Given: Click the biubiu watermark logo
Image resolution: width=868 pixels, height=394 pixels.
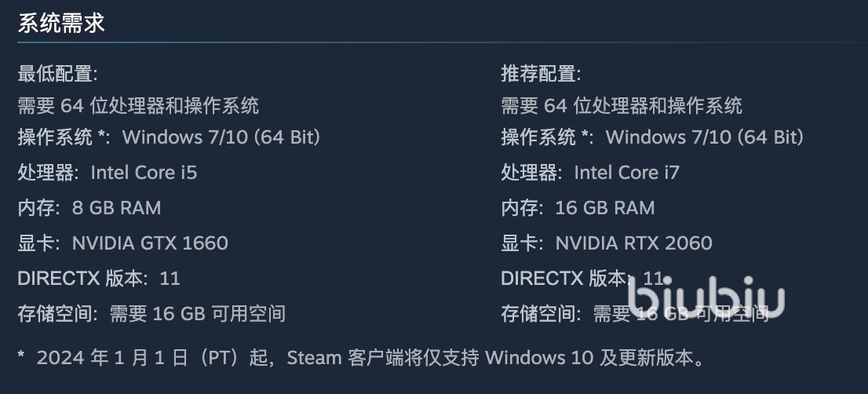Looking at the screenshot, I should click(706, 298).
